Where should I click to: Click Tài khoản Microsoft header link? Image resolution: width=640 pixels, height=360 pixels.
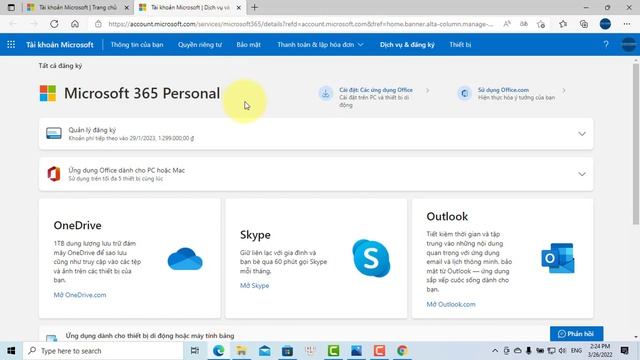coord(60,44)
